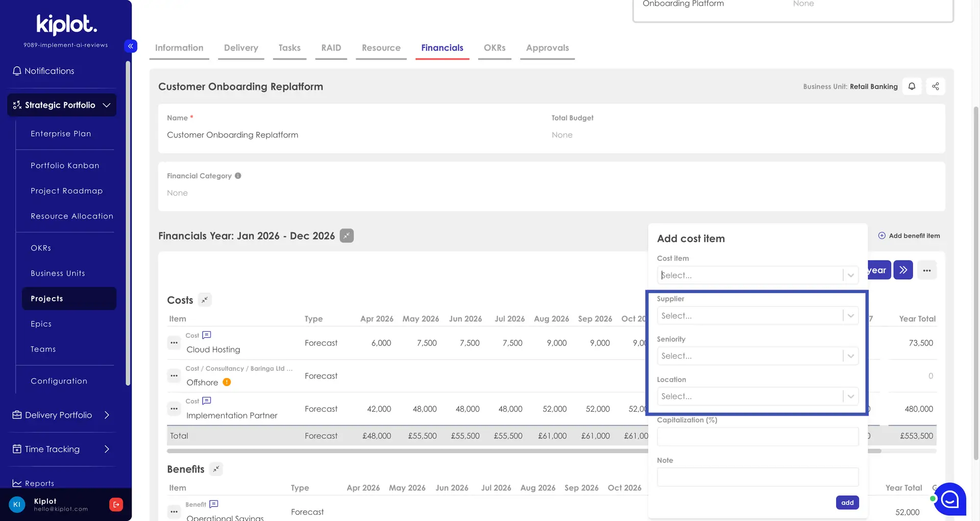
Task: Click Add benefit item link
Action: 909,235
